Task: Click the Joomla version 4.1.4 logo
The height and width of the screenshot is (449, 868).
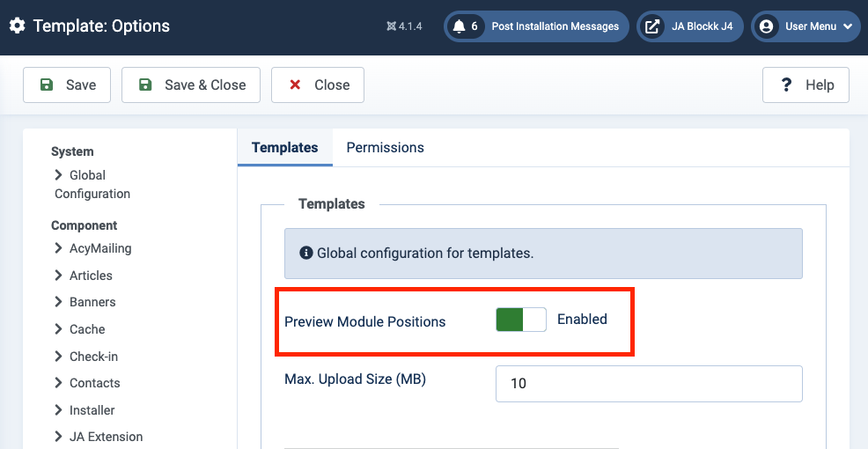Action: (x=392, y=26)
